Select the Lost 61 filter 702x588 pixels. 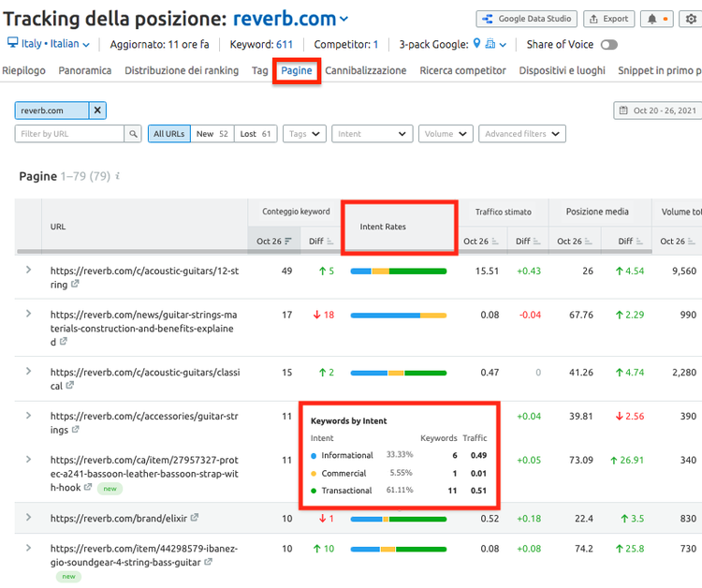(x=256, y=134)
